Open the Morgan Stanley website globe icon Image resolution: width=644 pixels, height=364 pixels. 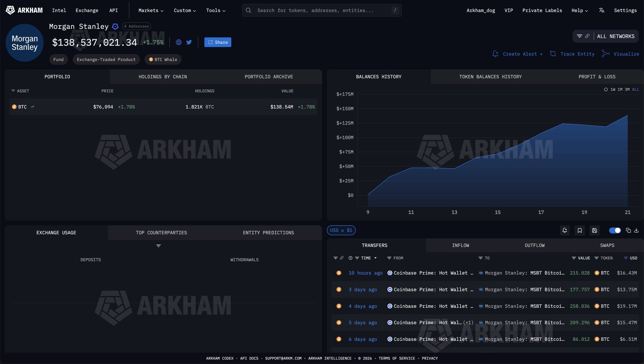tap(179, 42)
